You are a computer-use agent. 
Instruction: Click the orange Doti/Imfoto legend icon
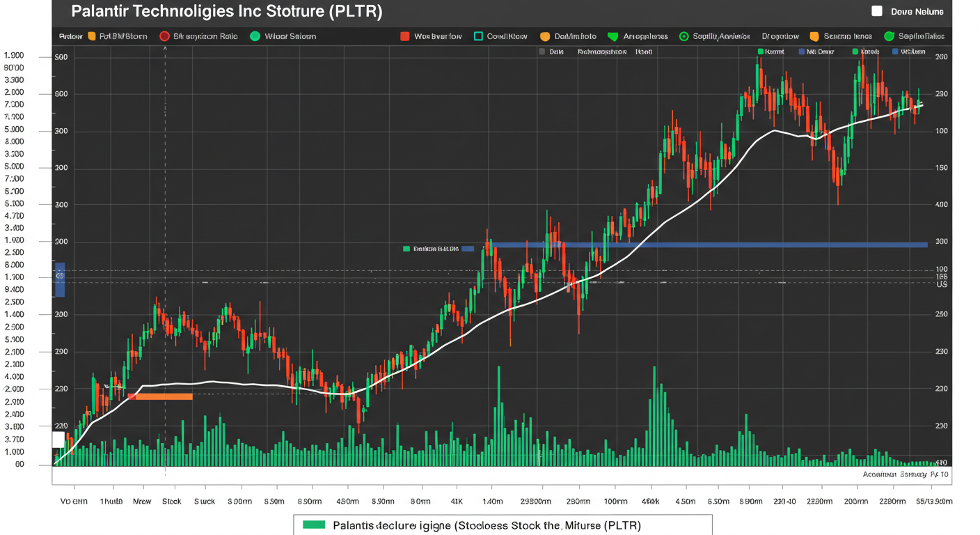544,36
